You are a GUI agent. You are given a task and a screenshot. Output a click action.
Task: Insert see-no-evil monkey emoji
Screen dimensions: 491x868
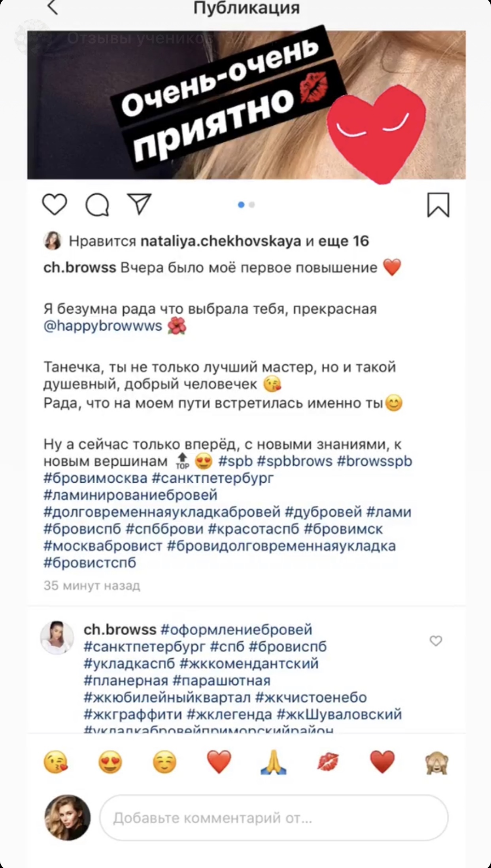pos(436,763)
